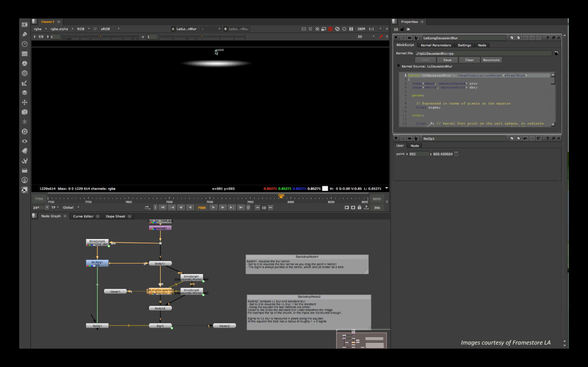The image size is (588, 367).
Task: Switch to the Curve Editor tab
Action: tap(83, 216)
